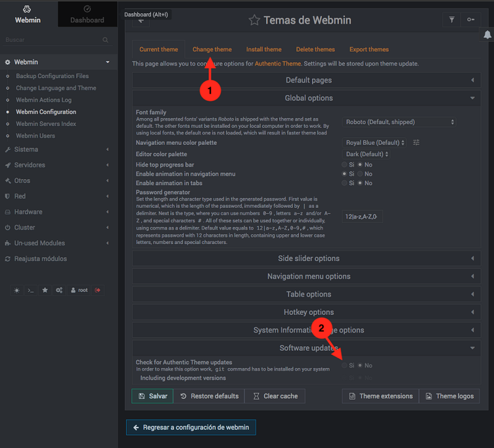Screen dimensions: 494x448
Task: Expand System Information page options section
Action: 306,330
